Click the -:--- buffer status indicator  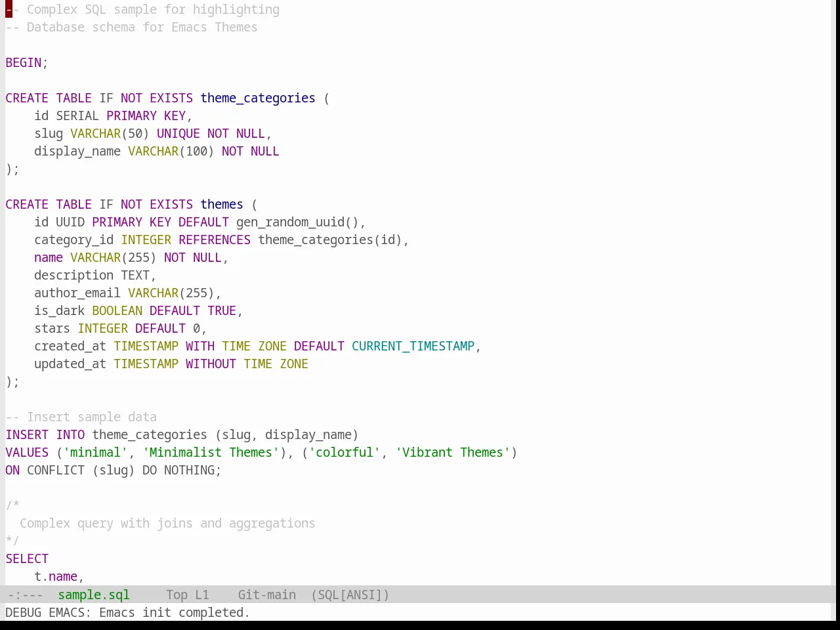25,595
